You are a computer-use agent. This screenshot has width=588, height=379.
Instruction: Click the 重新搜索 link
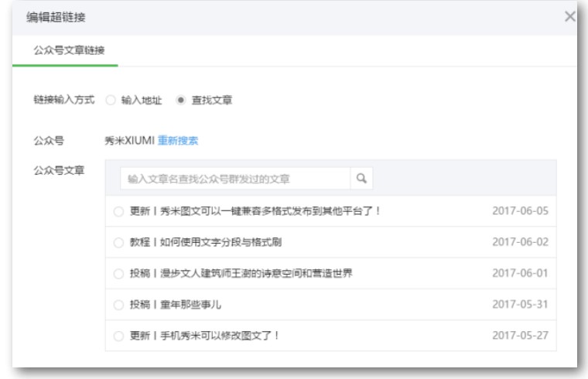pos(178,141)
